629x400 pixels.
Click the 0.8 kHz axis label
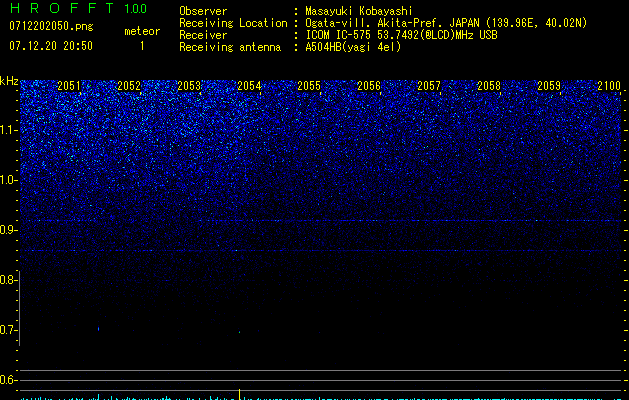coord(8,280)
